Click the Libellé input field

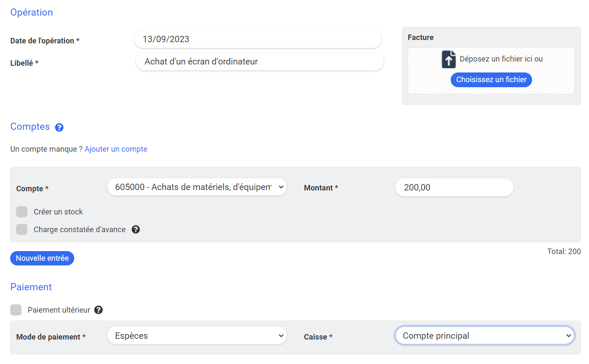(260, 62)
